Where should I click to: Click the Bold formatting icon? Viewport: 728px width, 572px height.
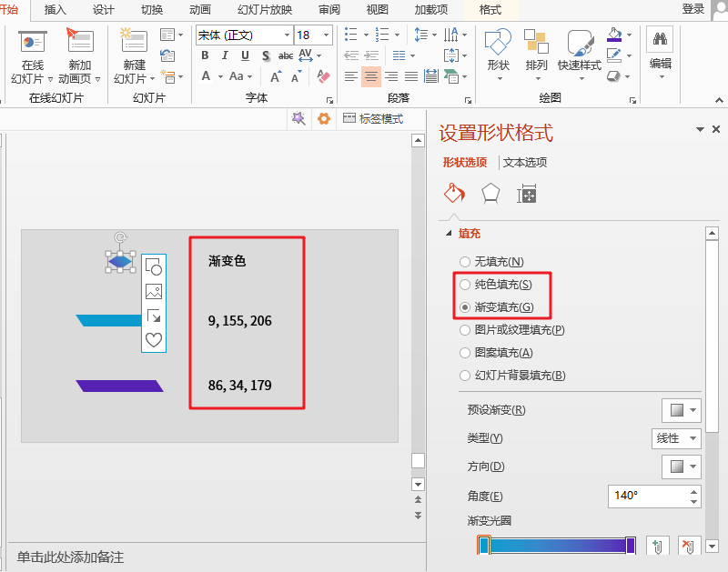[205, 55]
